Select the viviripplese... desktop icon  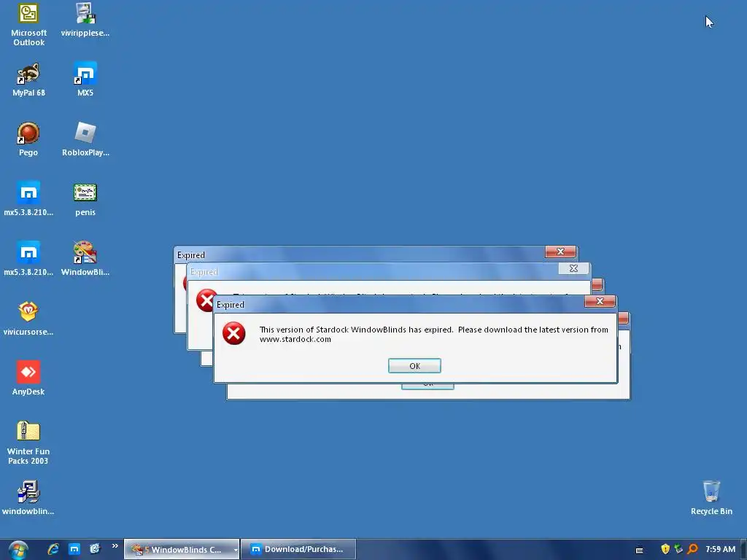coord(85,20)
